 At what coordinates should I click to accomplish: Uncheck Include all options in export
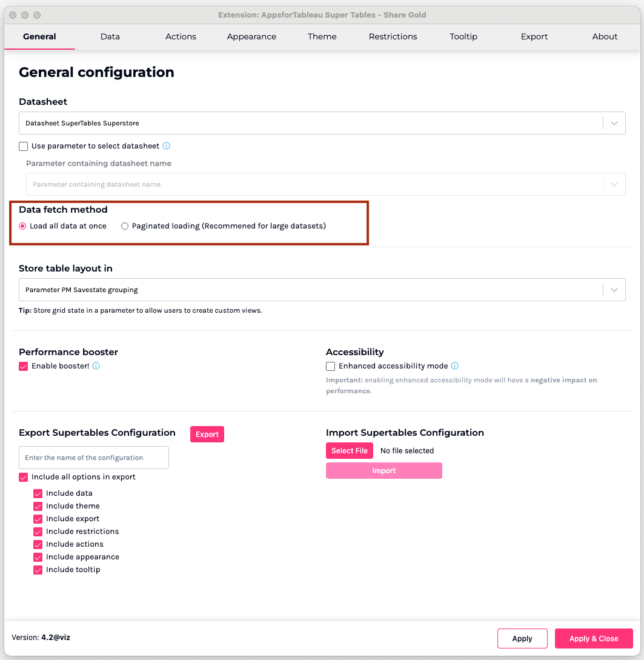tap(24, 477)
